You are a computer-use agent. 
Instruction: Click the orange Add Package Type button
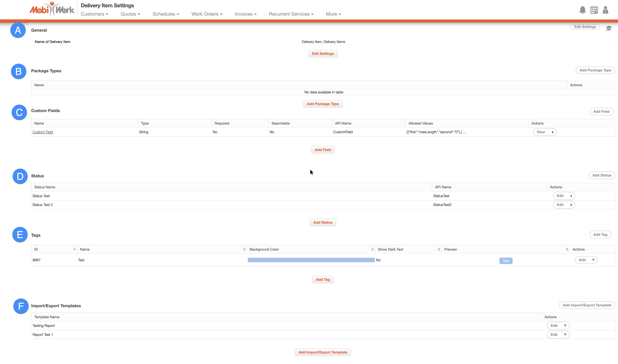[x=323, y=104]
